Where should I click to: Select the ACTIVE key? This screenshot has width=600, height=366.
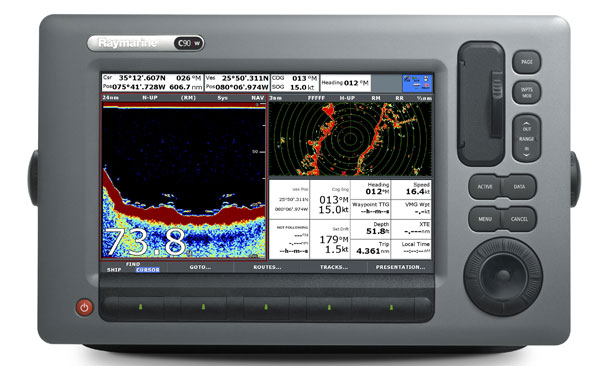click(485, 187)
